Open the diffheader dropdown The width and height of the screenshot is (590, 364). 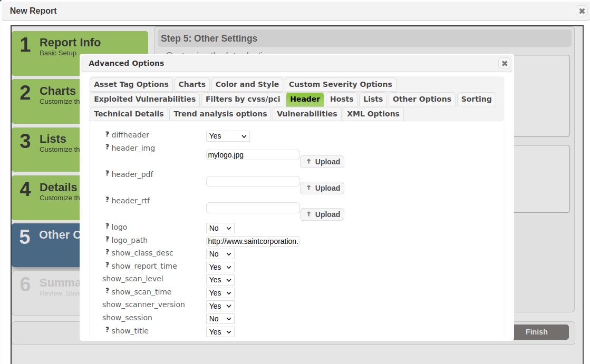[x=228, y=136]
